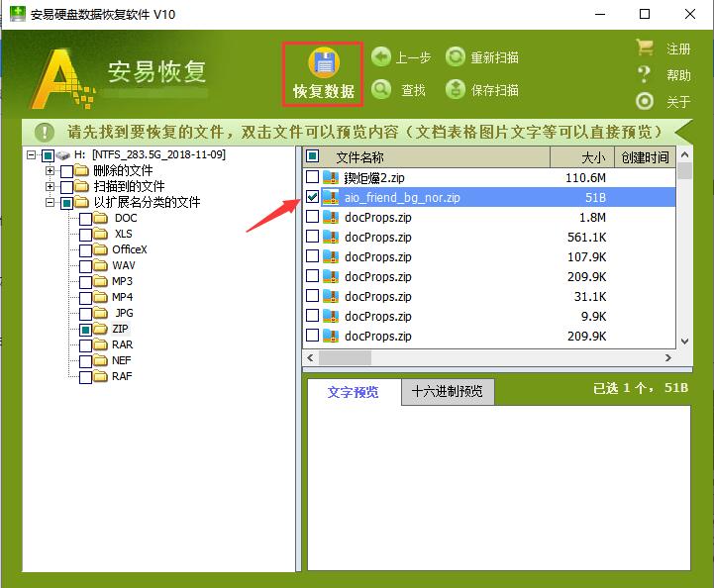This screenshot has height=588, width=714.
Task: Sort by 创建时间 column header
Action: [x=645, y=157]
